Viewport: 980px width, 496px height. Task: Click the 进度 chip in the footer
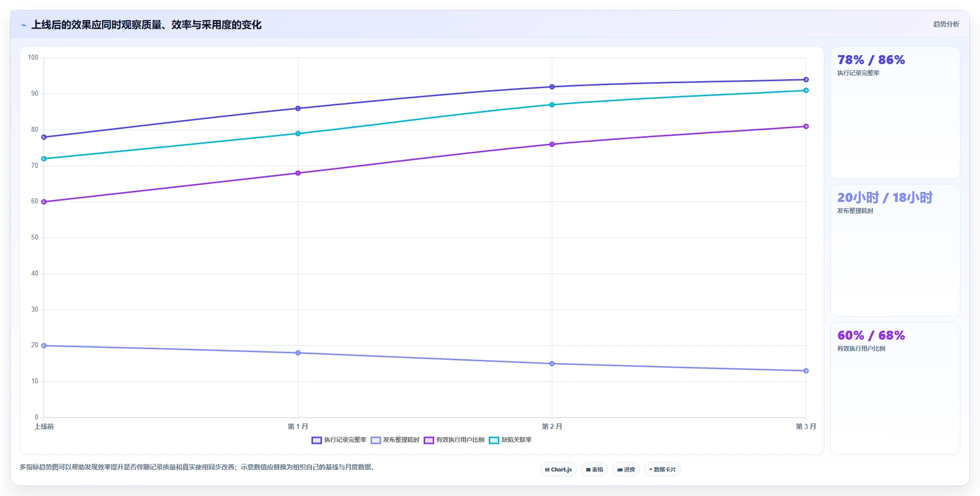tap(626, 469)
